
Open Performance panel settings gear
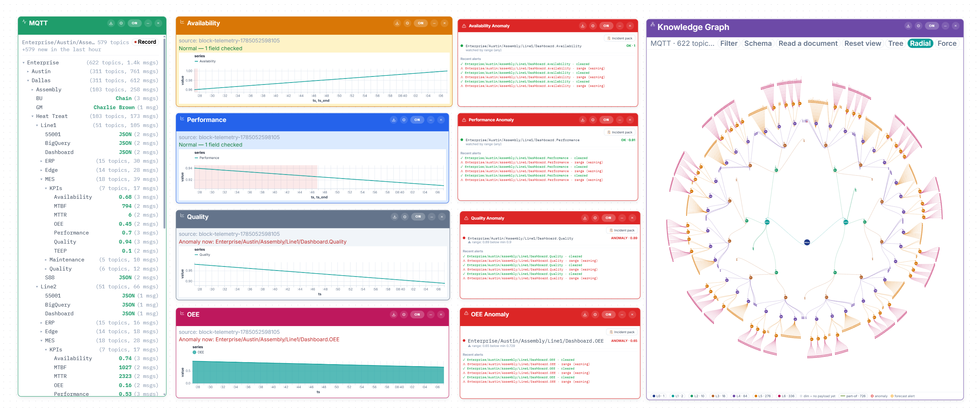pos(404,120)
